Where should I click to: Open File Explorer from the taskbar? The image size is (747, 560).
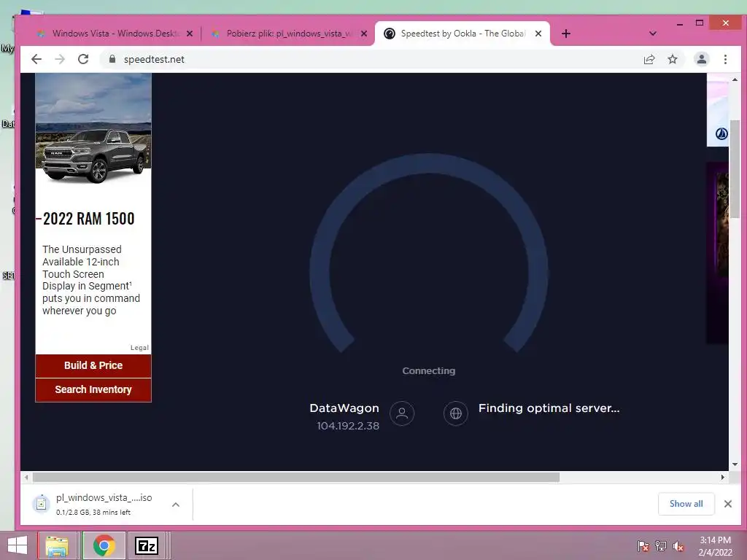tap(57, 545)
